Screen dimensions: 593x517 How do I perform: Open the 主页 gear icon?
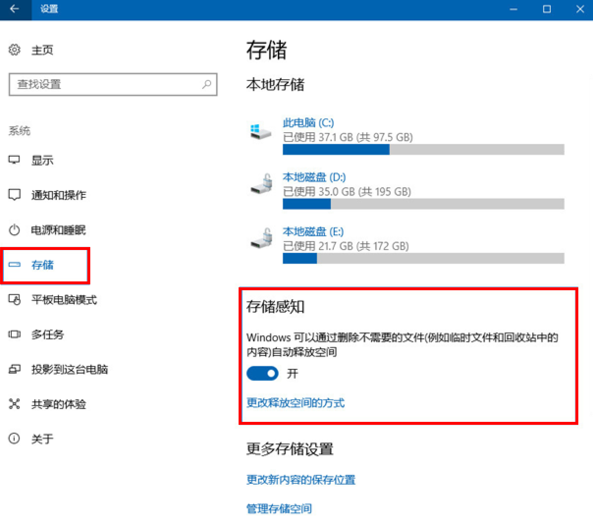14,50
